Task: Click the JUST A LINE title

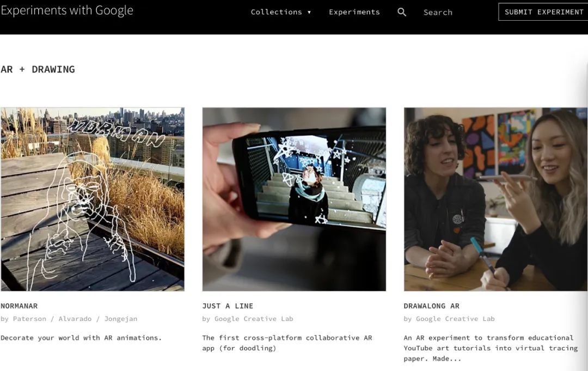Action: coord(228,306)
